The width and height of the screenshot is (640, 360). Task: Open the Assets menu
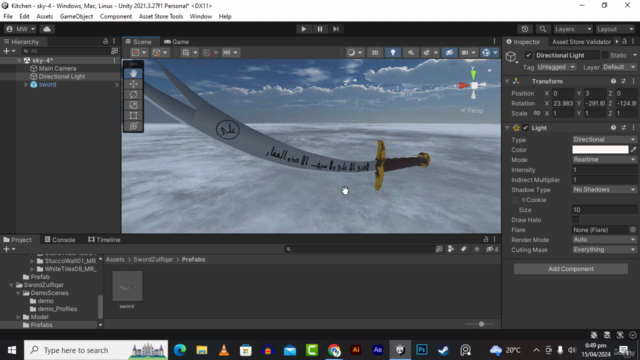[x=44, y=16]
